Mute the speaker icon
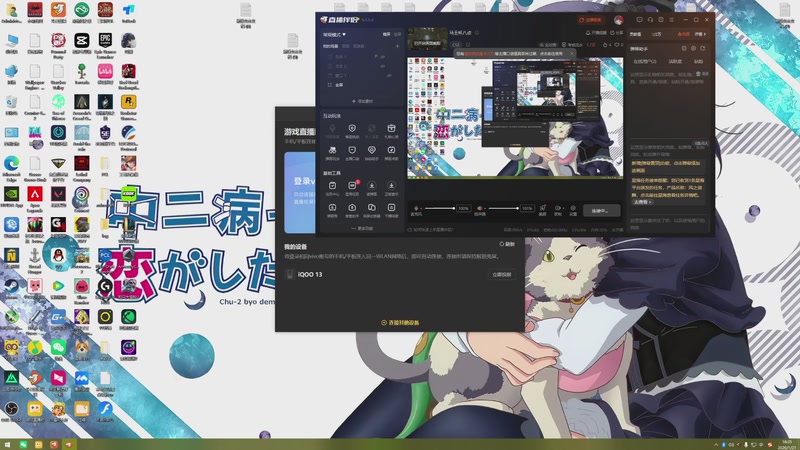 pyautogui.click(x=480, y=209)
